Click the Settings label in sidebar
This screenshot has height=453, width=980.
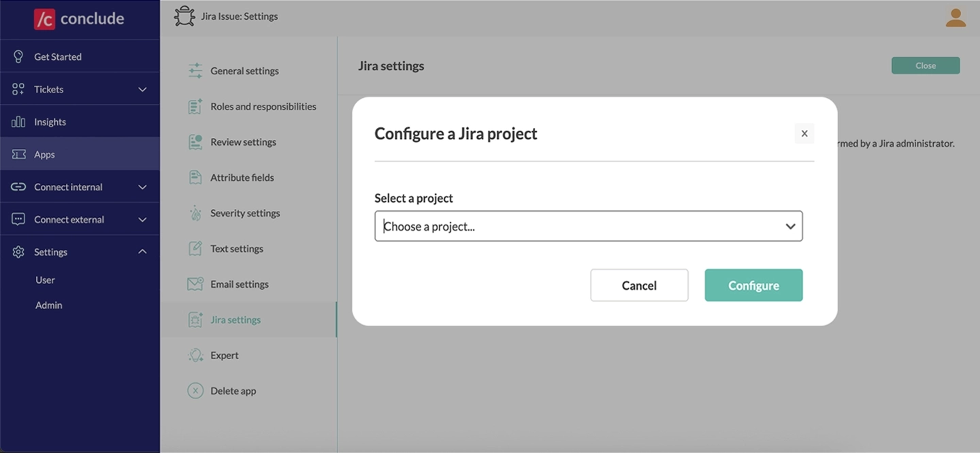51,252
